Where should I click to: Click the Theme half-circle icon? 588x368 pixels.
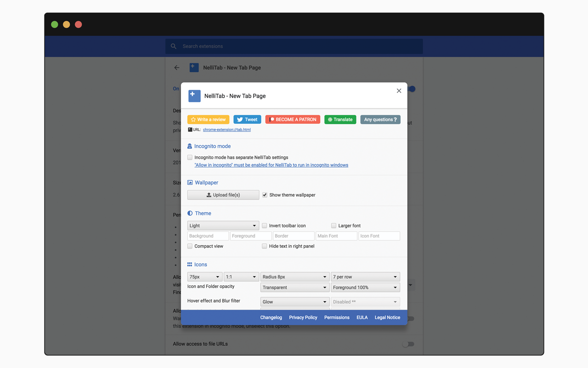[190, 213]
